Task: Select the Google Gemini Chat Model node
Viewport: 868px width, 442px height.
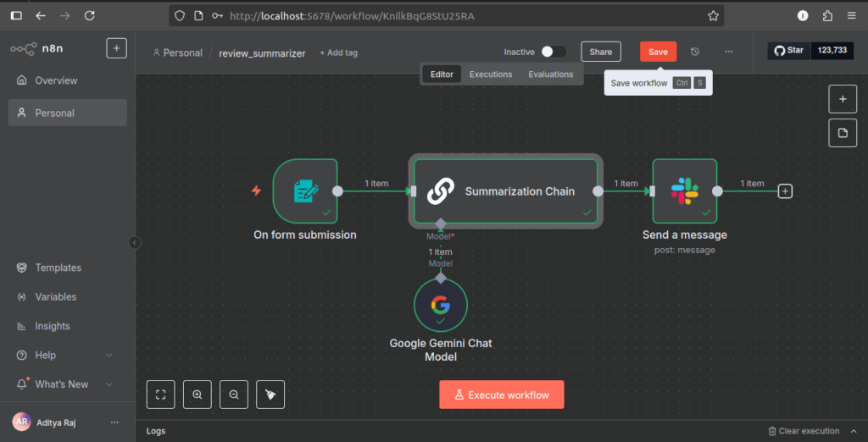Action: tap(440, 306)
